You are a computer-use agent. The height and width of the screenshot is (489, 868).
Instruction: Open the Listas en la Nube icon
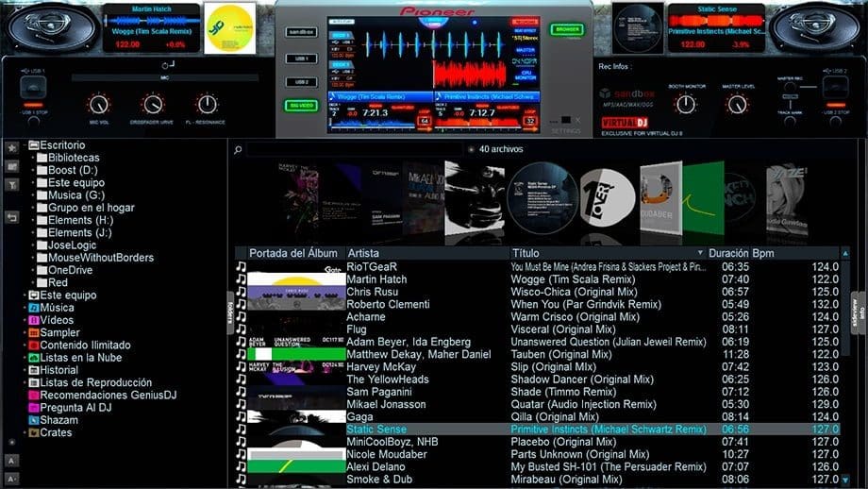pos(34,358)
